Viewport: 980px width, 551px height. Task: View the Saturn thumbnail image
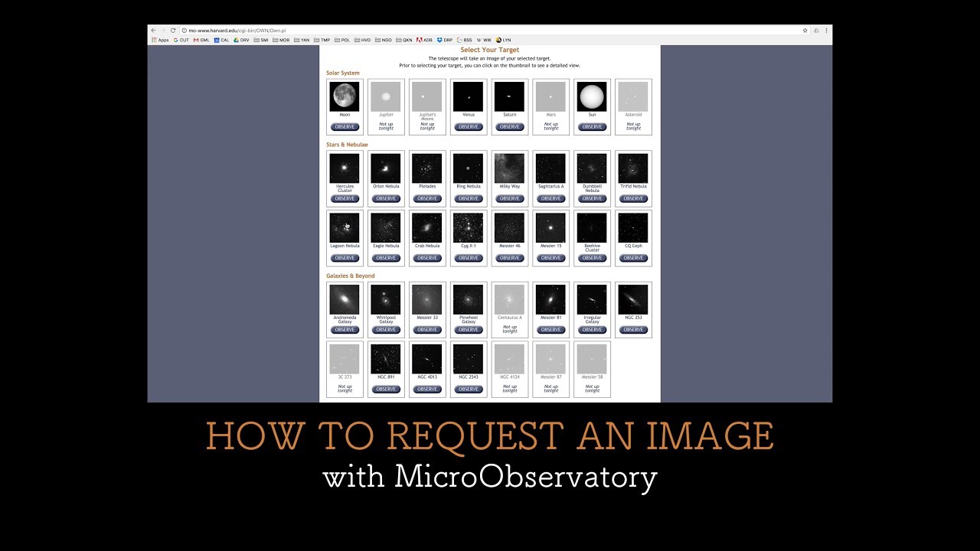[510, 96]
